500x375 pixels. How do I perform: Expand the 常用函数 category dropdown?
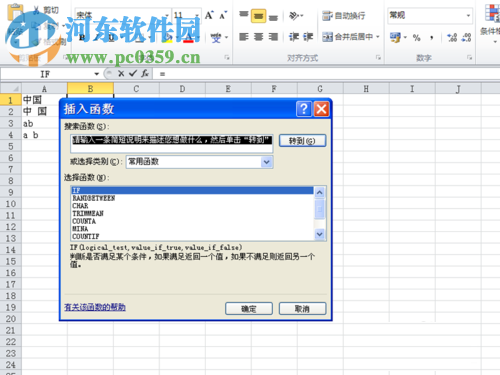pos(267,162)
